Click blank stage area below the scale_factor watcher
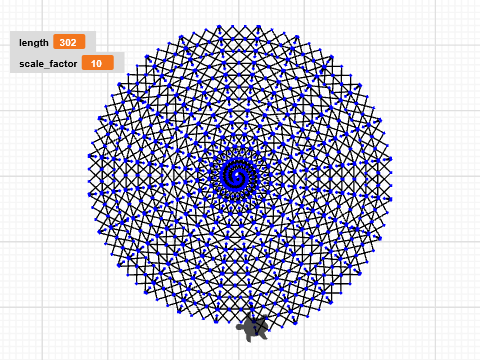The width and height of the screenshot is (480, 360). pyautogui.click(x=50, y=100)
